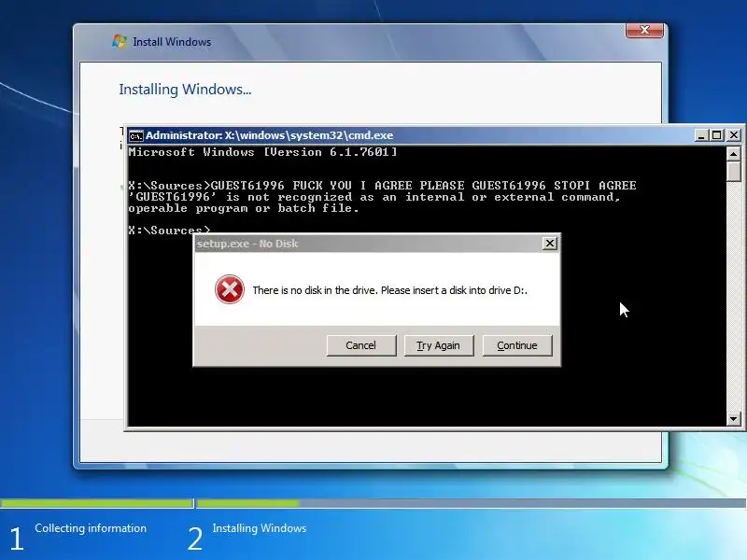Close the cmd.exe Administrator window
Screen dimensions: 747x560
click(734, 135)
